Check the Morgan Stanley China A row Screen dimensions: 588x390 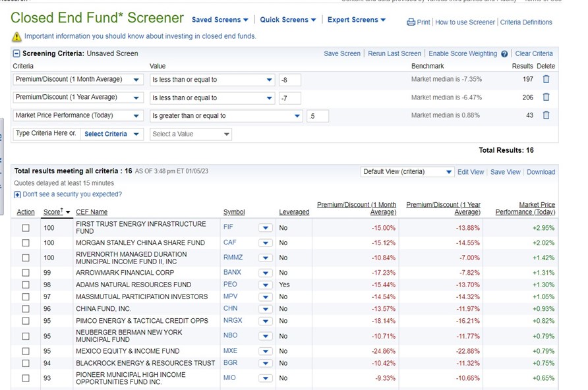click(26, 243)
